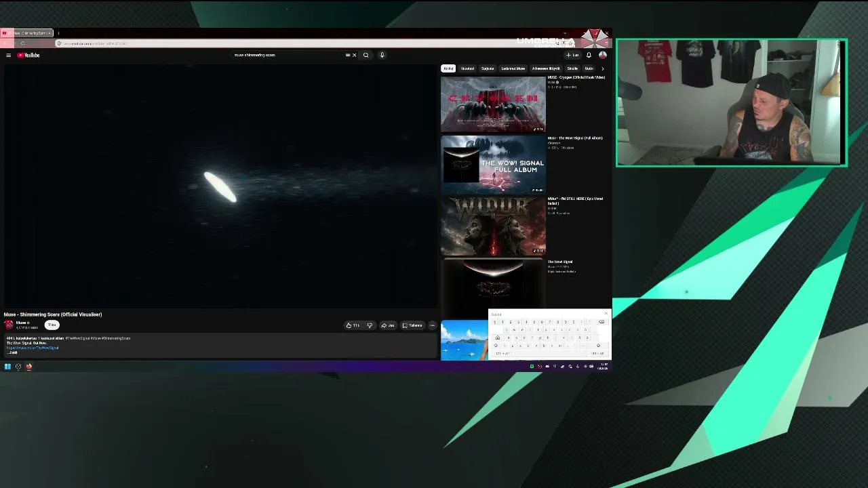Save the video with the Tallenna button
Image resolution: width=868 pixels, height=488 pixels.
412,325
